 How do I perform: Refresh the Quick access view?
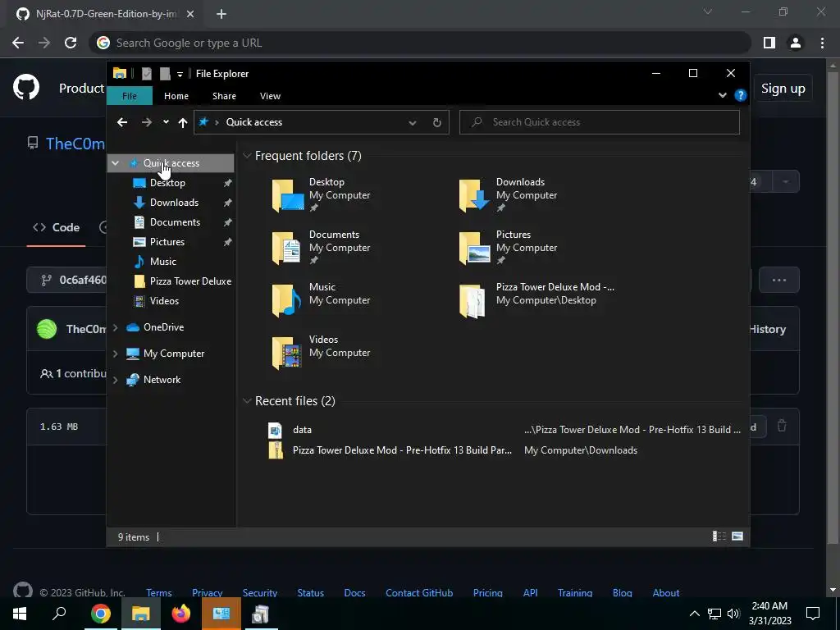(x=437, y=123)
